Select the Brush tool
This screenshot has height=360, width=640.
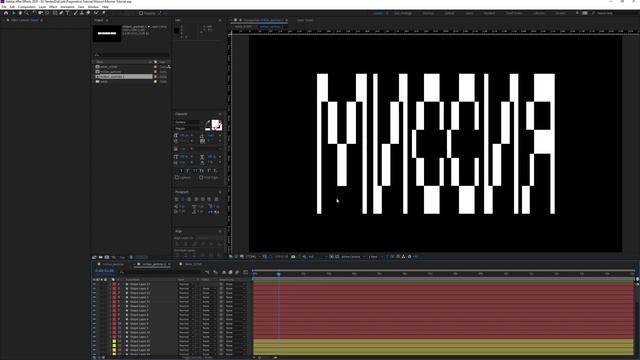[76, 13]
